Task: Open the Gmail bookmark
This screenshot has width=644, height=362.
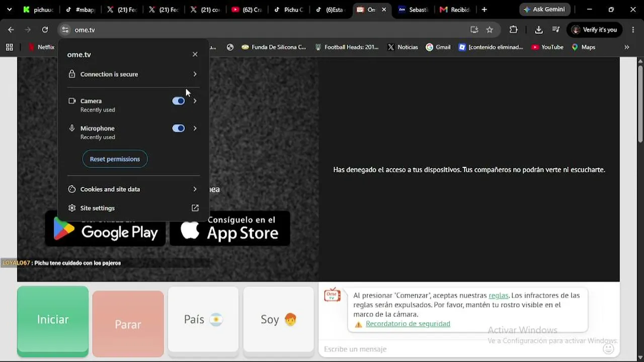Action: coord(438,47)
